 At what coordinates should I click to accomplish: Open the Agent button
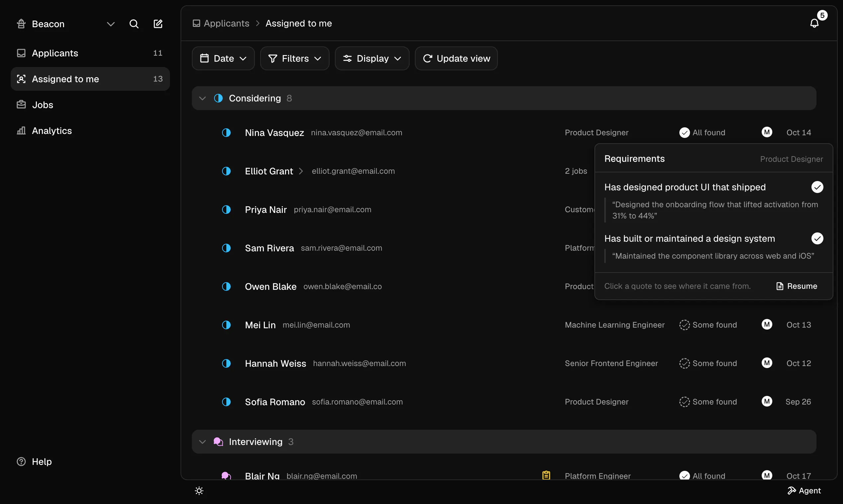(x=804, y=491)
